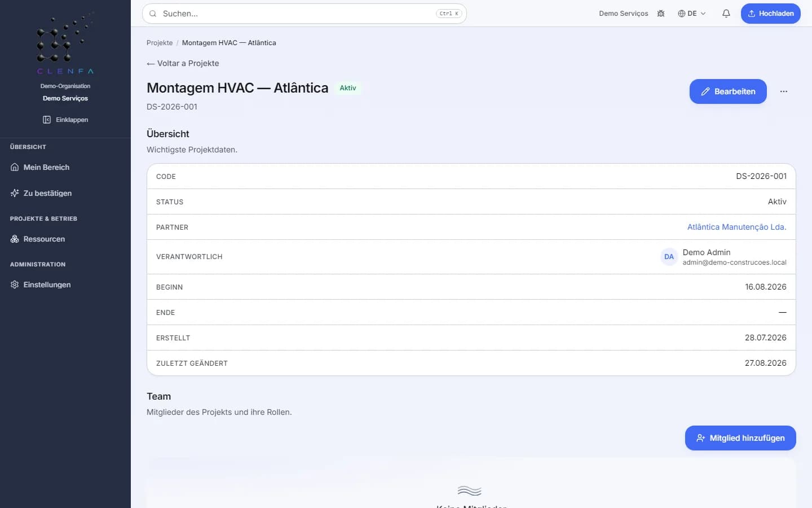Click the Zuletzt geändert date 27.08.2026

click(x=766, y=363)
